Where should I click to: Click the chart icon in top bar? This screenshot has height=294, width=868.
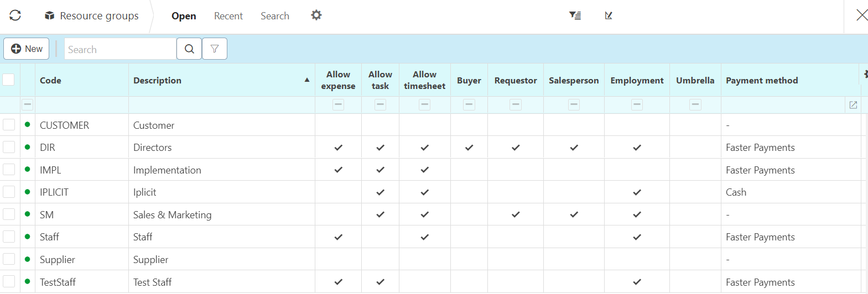(609, 15)
